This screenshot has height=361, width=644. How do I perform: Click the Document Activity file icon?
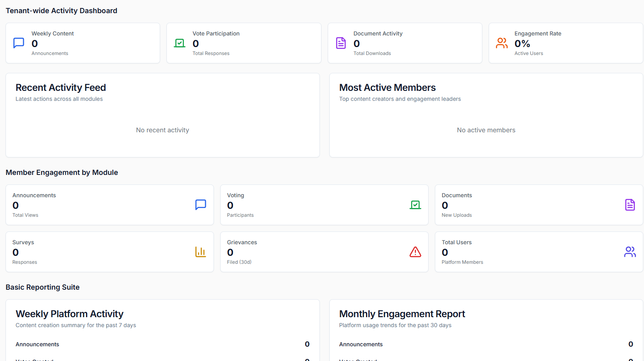tap(341, 43)
